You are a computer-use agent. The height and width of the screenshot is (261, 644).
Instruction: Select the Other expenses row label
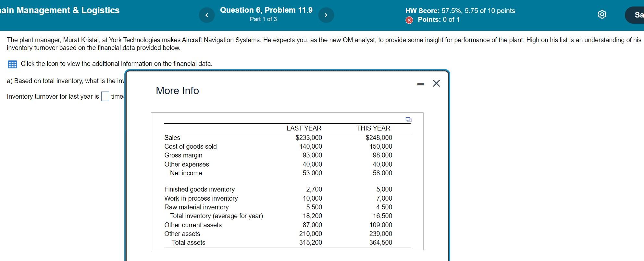coord(187,164)
